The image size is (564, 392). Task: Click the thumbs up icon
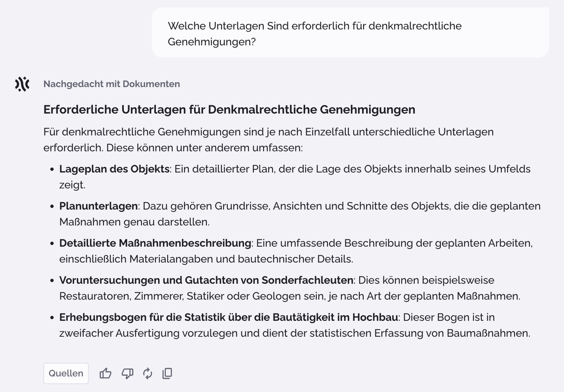coord(106,373)
